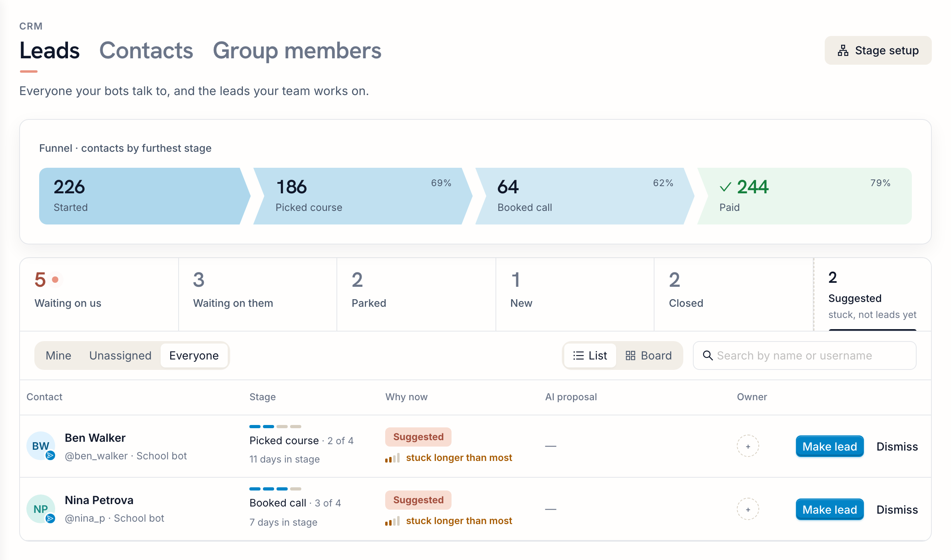Switch to the Contacts tab

(146, 51)
